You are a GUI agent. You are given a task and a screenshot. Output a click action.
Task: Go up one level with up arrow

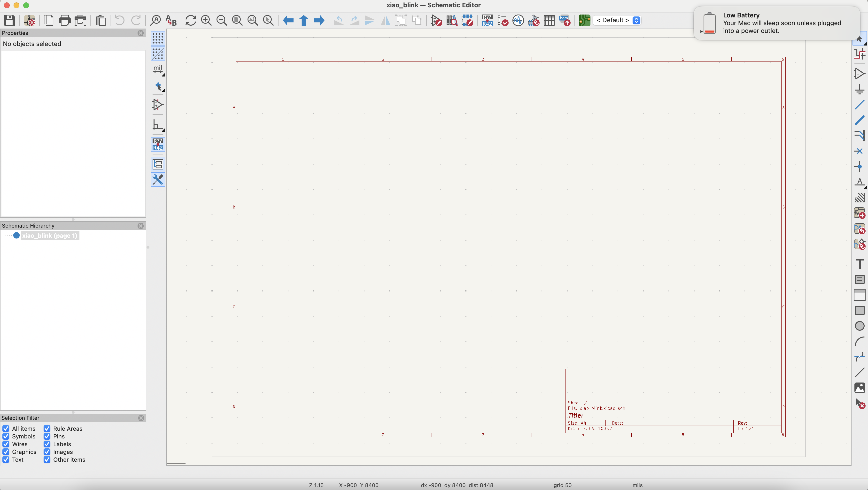coord(304,20)
